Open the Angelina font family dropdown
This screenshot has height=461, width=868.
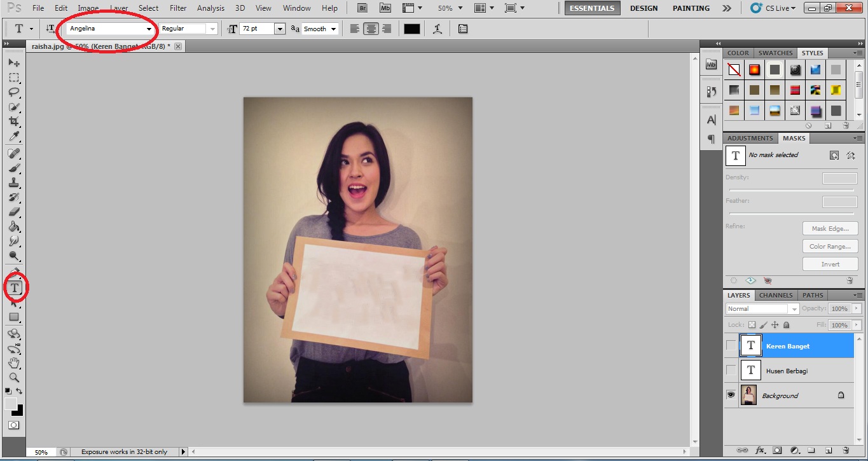[x=149, y=29]
